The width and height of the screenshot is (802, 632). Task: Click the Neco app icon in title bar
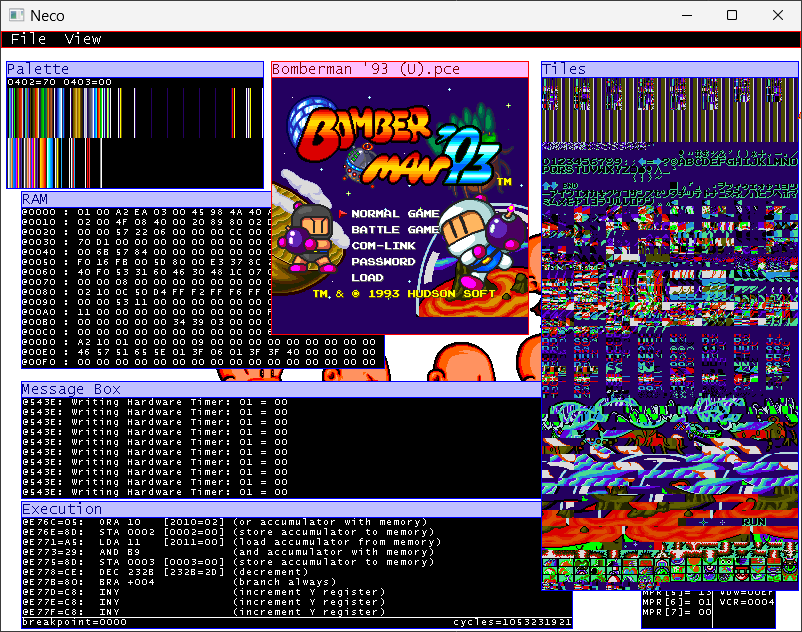click(x=16, y=15)
